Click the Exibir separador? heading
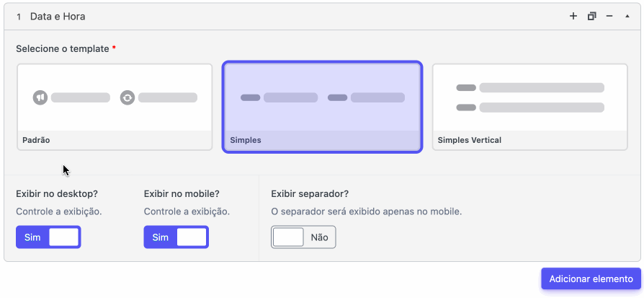The image size is (644, 298). coord(310,193)
